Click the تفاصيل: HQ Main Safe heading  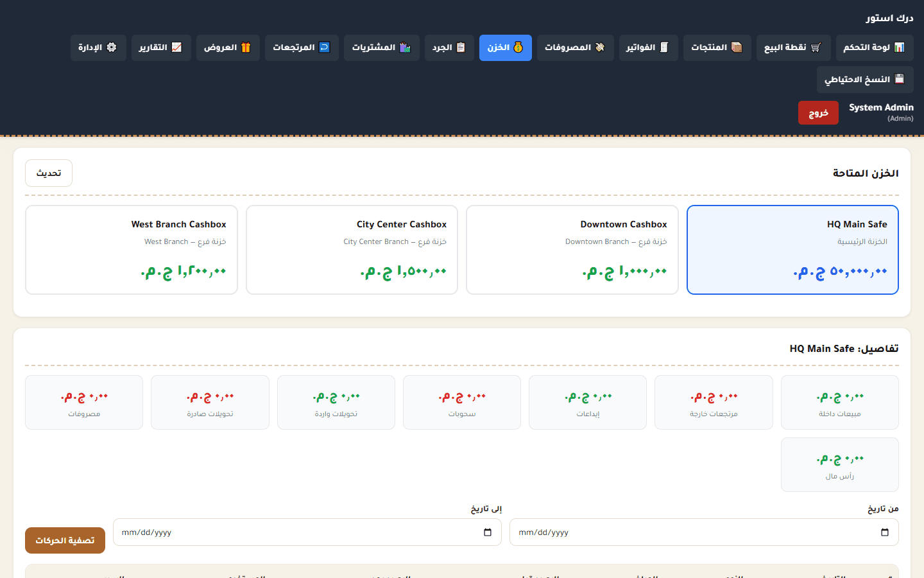pyautogui.click(x=844, y=349)
